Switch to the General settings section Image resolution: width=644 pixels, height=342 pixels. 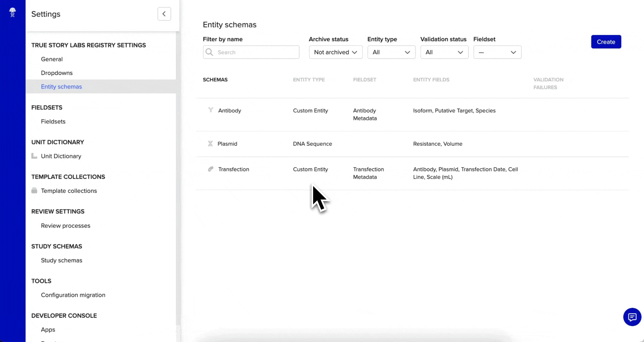tap(52, 59)
